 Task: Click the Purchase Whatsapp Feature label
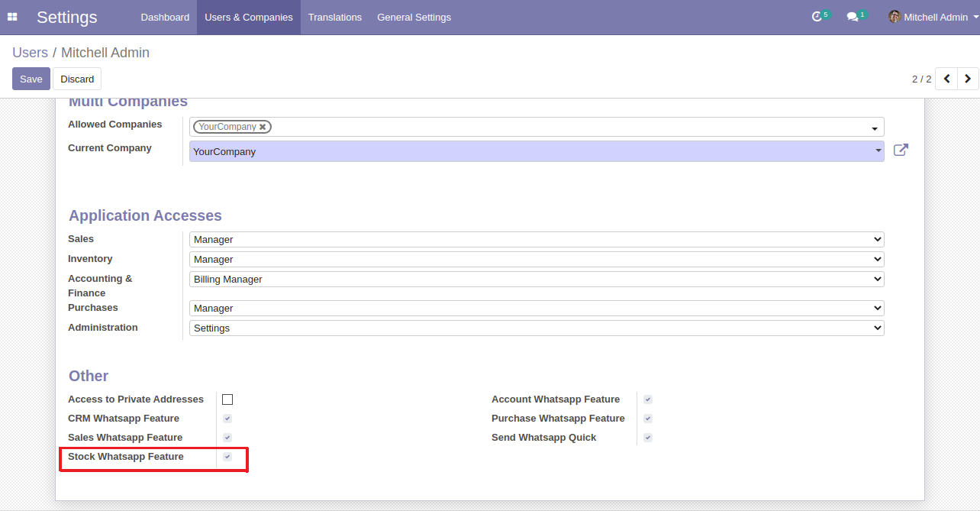[x=558, y=419]
